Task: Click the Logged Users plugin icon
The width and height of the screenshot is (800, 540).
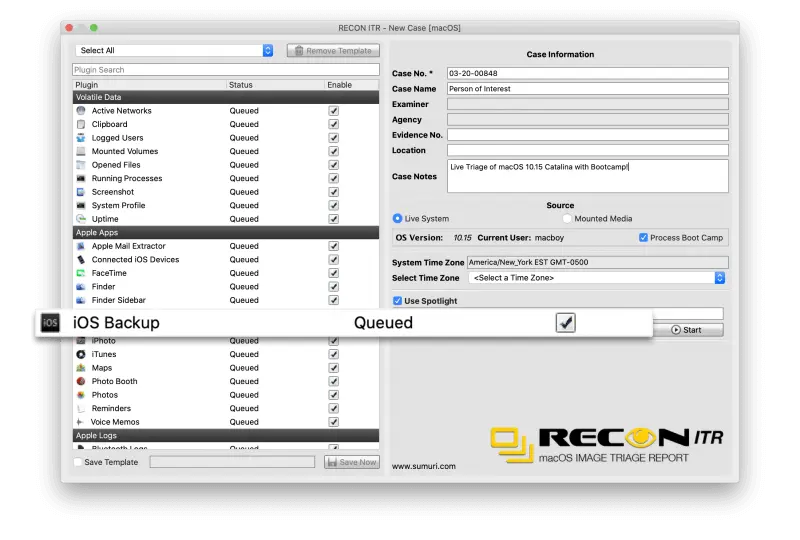Action: 81,138
